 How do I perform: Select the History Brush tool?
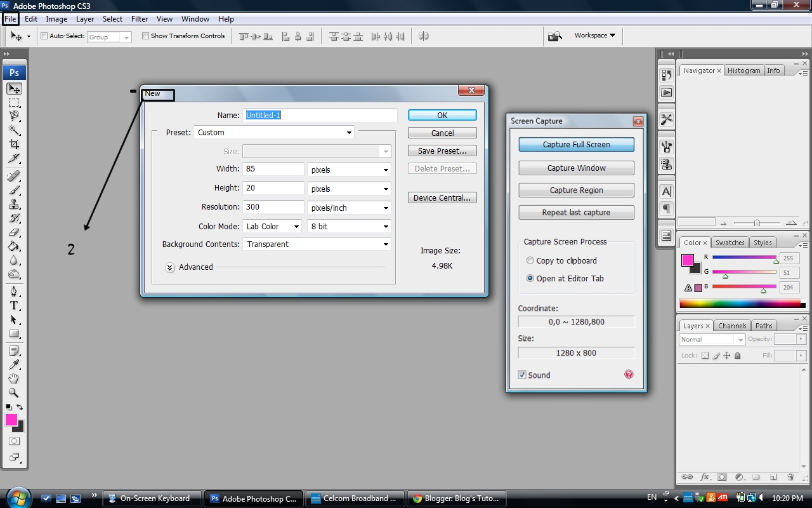point(14,218)
